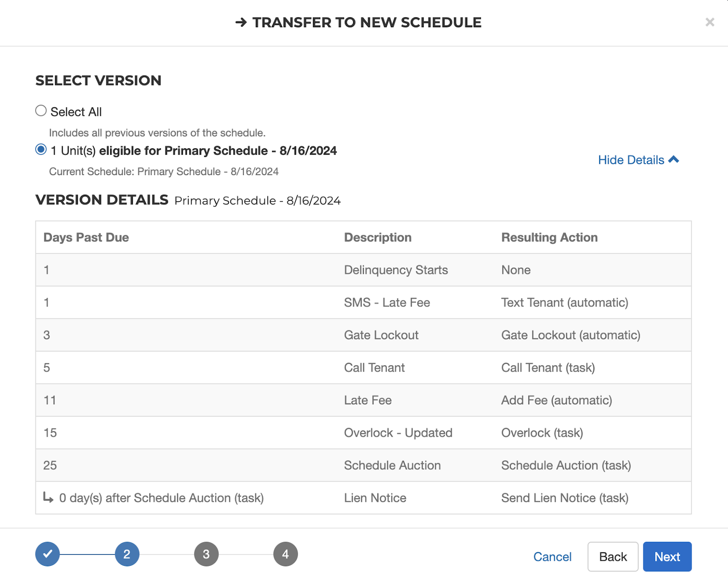Click the '25' days past due cell
Image resolution: width=728 pixels, height=580 pixels.
(x=50, y=465)
